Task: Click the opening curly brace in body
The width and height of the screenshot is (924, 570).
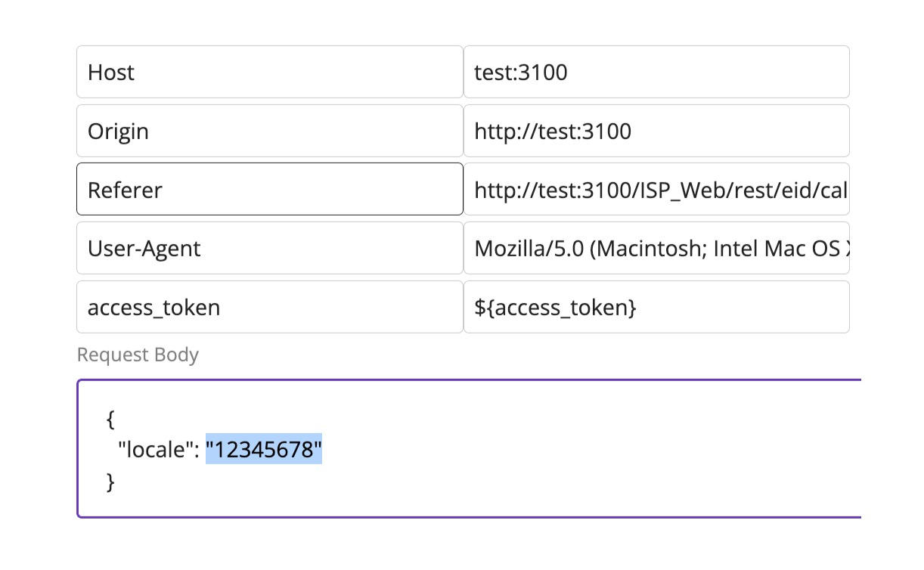Action: [111, 418]
